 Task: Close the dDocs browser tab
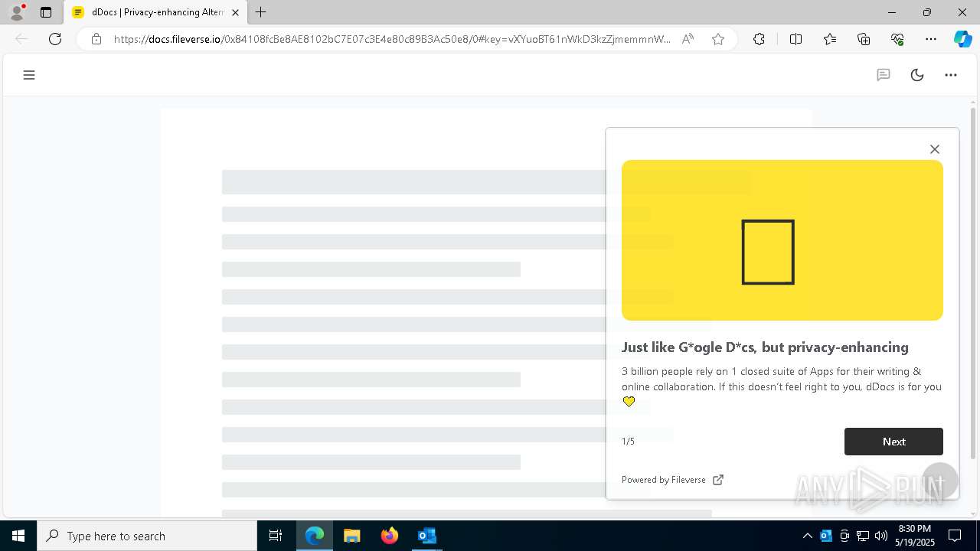[x=235, y=12]
